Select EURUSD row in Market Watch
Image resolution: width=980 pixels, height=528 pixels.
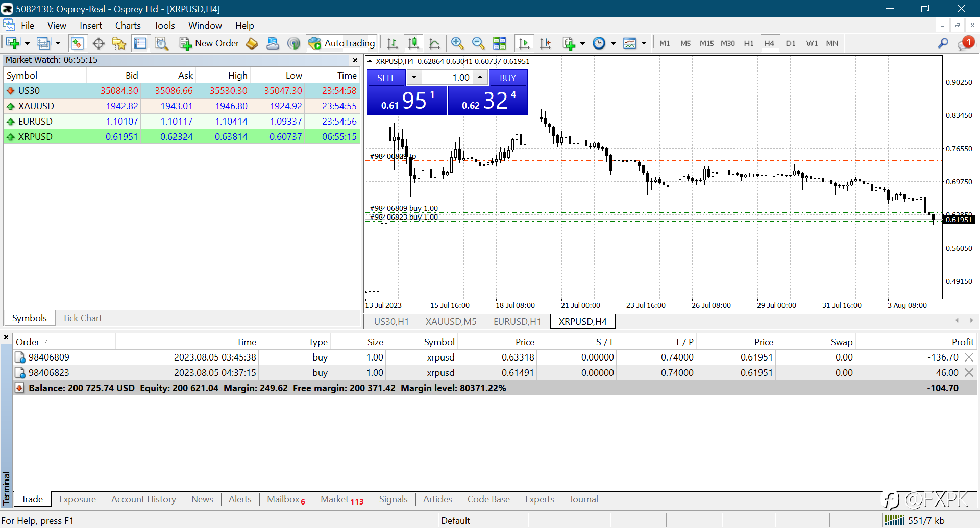tap(182, 121)
